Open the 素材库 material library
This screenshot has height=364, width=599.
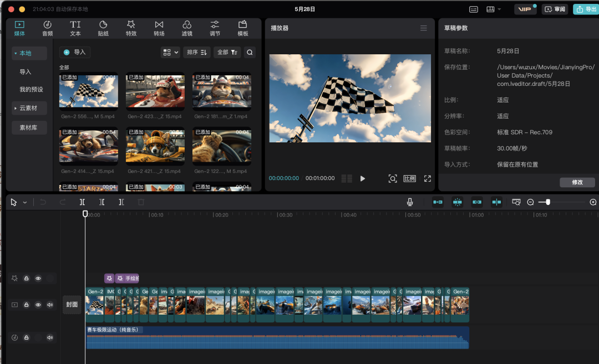pos(29,127)
